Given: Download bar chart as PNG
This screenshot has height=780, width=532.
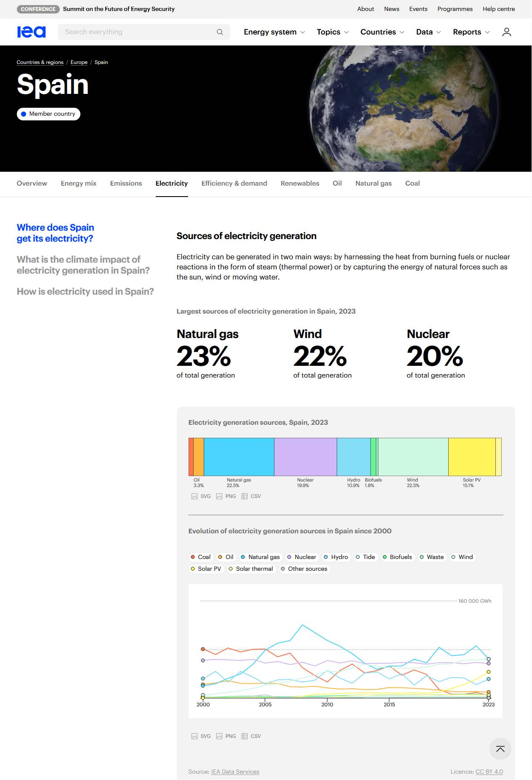Looking at the screenshot, I should (226, 496).
